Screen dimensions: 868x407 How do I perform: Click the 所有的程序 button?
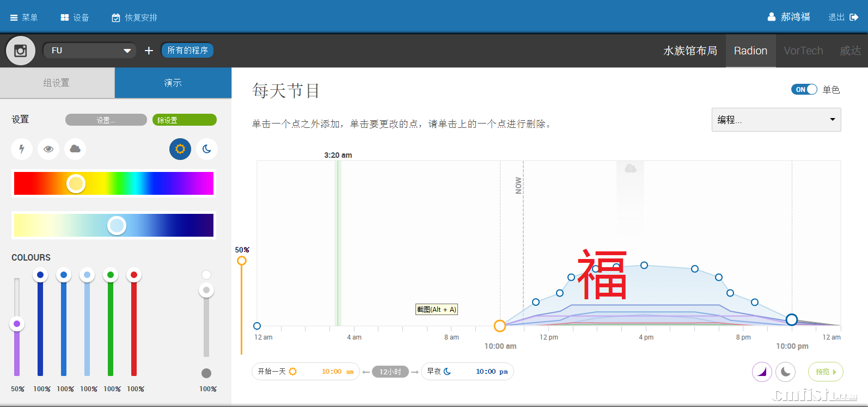click(187, 50)
